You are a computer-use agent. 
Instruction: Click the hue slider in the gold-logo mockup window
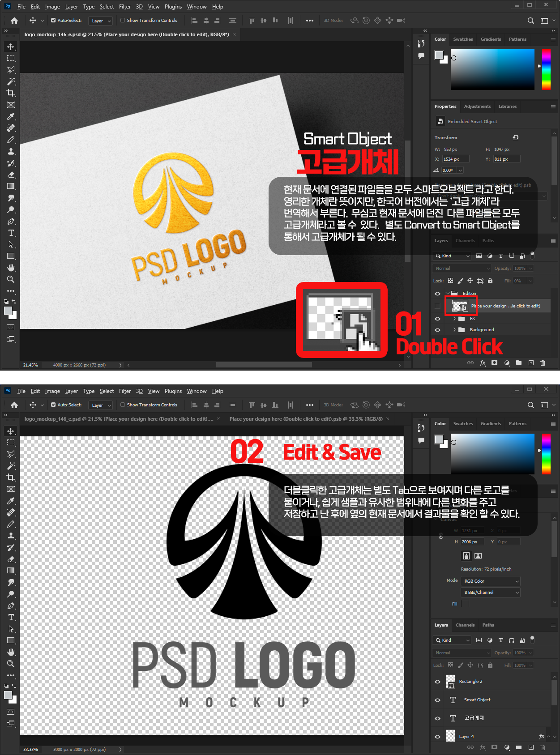pyautogui.click(x=546, y=69)
